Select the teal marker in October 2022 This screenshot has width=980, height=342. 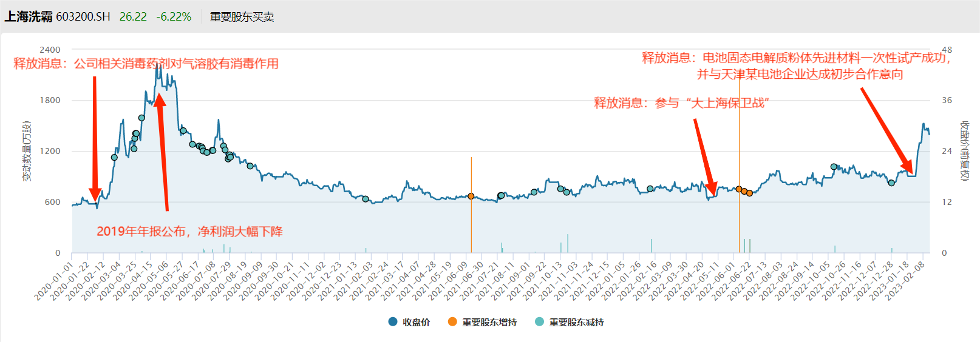coord(834,167)
